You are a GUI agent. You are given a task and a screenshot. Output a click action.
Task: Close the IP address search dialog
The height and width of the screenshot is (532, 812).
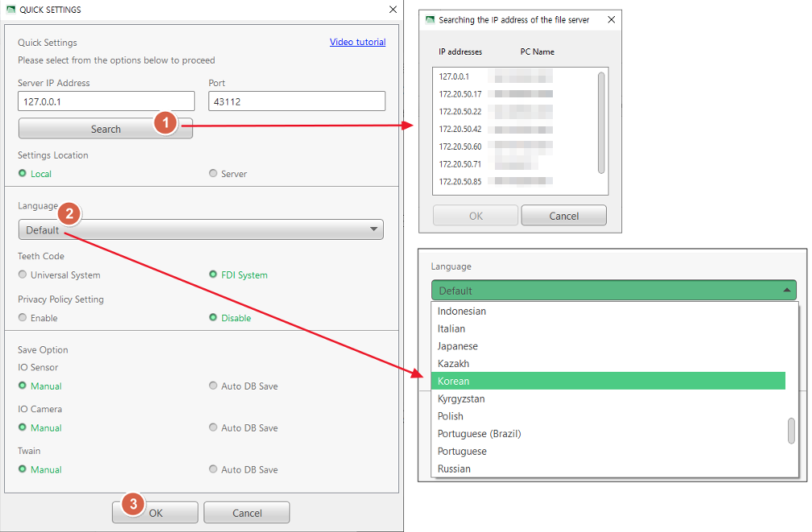tap(611, 19)
